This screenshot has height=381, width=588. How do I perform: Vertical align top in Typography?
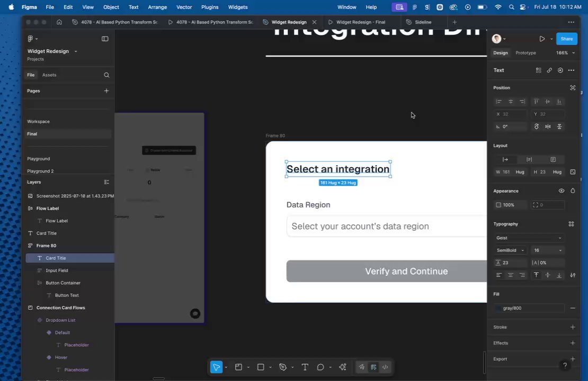point(536,275)
